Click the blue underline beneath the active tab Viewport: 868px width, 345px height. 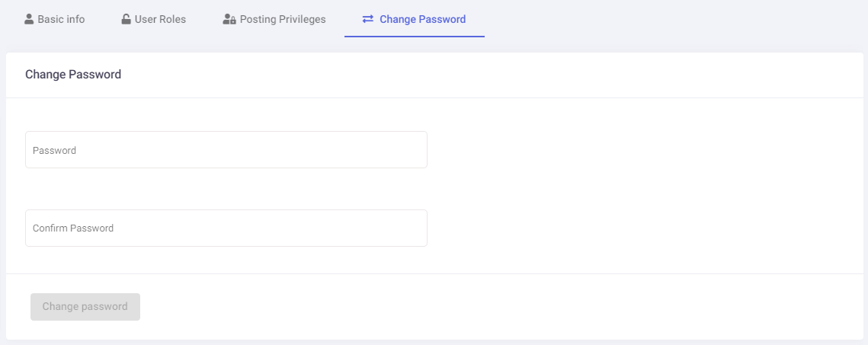point(415,37)
